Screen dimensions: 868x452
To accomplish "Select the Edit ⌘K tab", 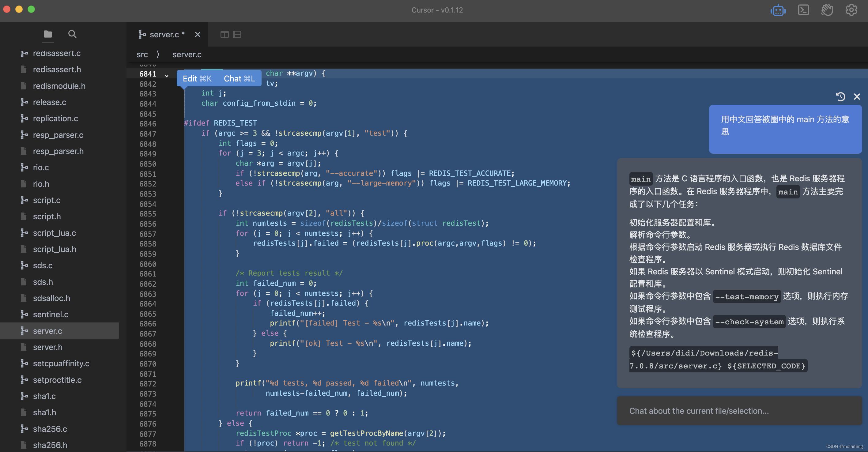I will (x=197, y=77).
